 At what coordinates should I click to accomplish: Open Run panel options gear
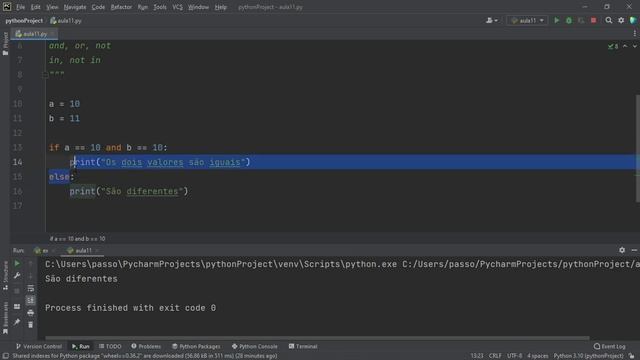tap(622, 250)
